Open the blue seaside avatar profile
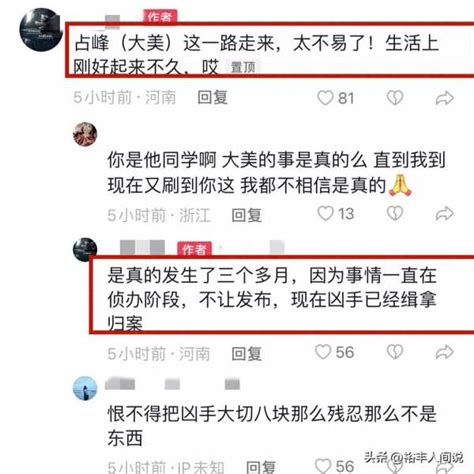Viewport: 474px width, 474px height. (x=85, y=388)
